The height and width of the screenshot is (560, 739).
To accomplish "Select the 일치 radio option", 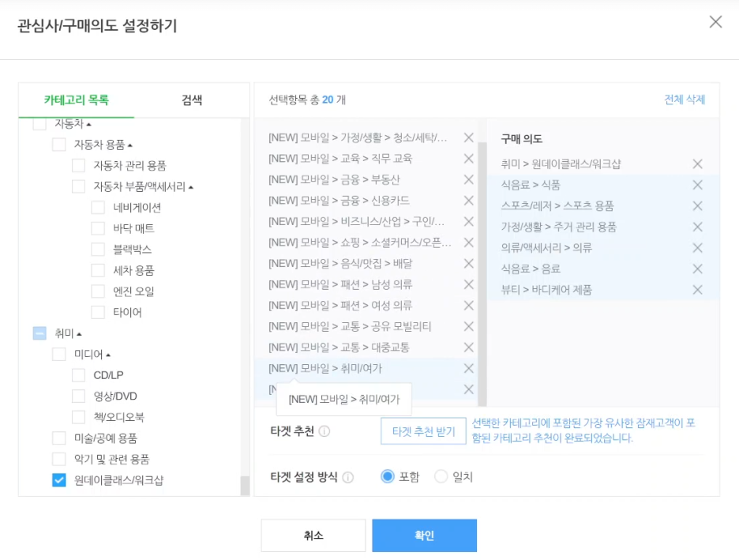I will tap(441, 476).
